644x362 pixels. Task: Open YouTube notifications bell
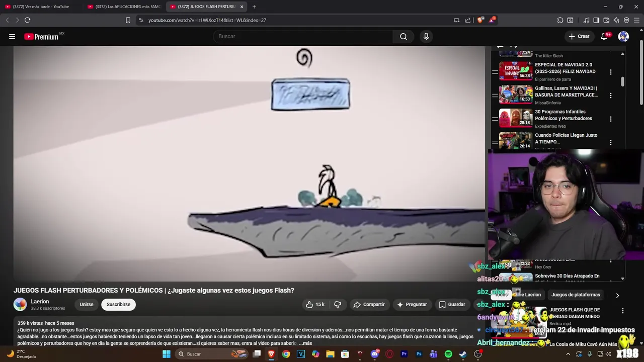(x=604, y=36)
